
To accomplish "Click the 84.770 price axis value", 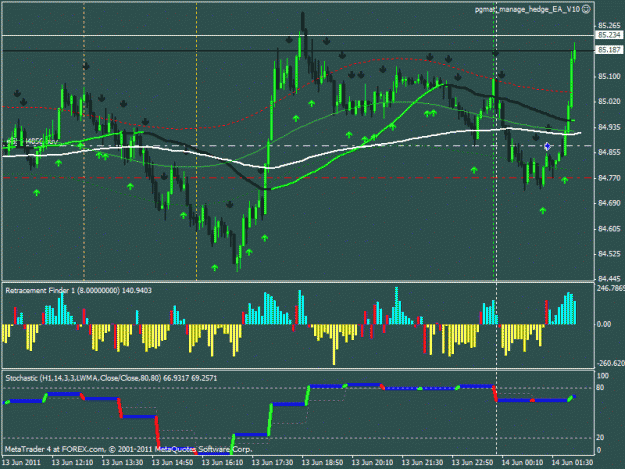I will click(609, 178).
